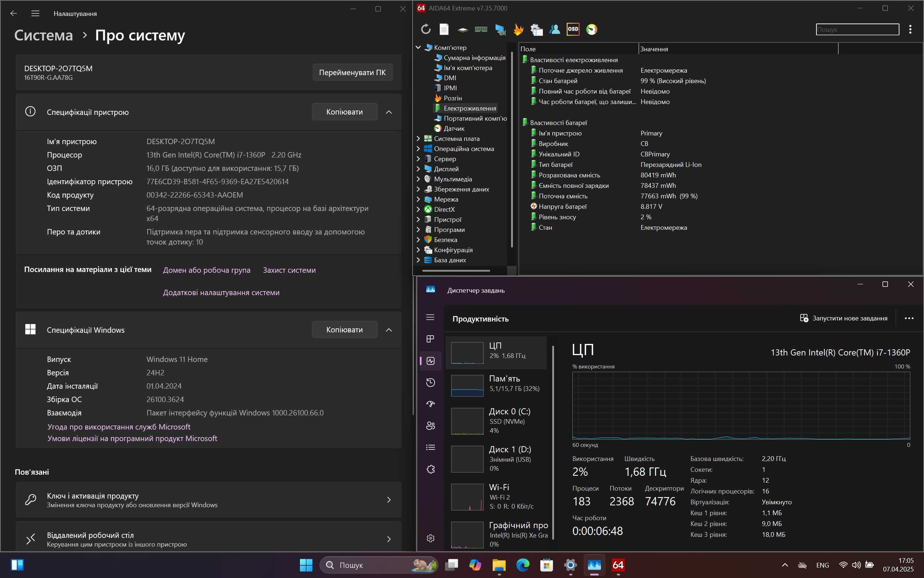Screen dimensions: 924x578
Task: Open Task Manager hamburger navigation menu
Action: (430, 317)
